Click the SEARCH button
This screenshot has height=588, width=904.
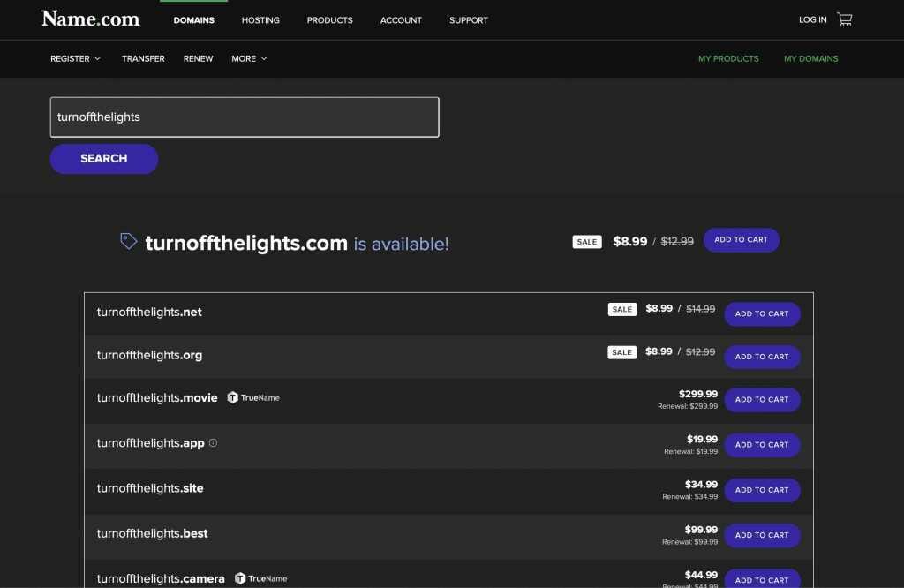pos(104,159)
